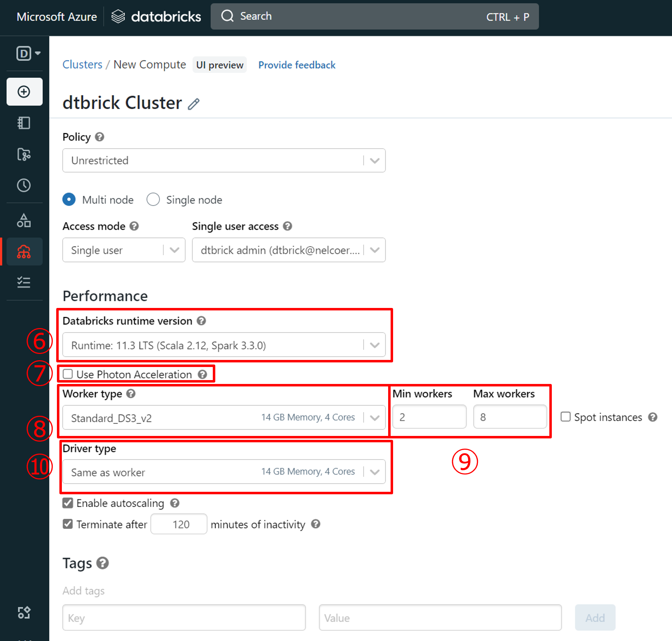672x641 pixels.
Task: Go to Clusters breadcrumb link
Action: [x=82, y=65]
